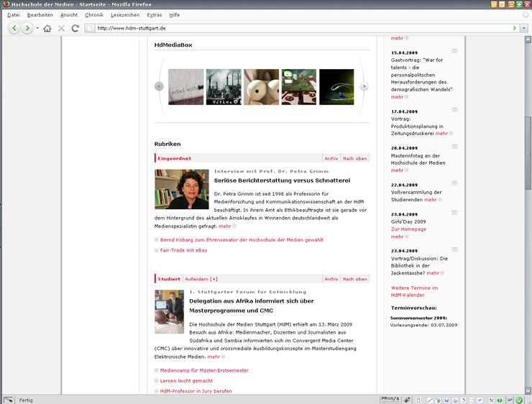Click the blank page icon in the status bar
Screen dimensions: 532x404
(418, 400)
